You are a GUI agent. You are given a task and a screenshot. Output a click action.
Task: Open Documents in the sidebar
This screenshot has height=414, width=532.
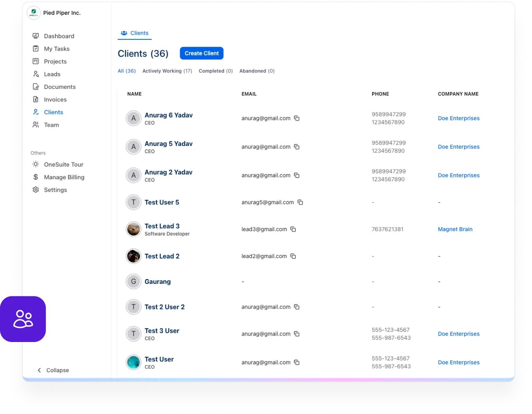tap(60, 87)
